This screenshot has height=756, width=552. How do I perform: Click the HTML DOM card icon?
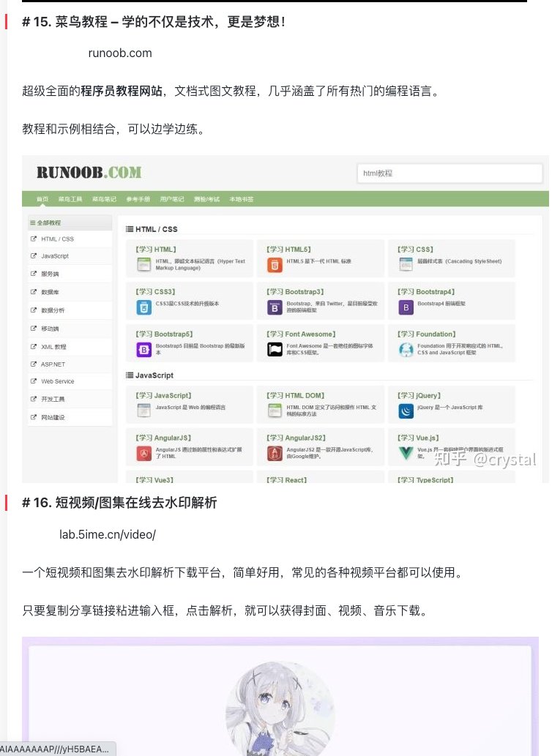click(x=275, y=411)
